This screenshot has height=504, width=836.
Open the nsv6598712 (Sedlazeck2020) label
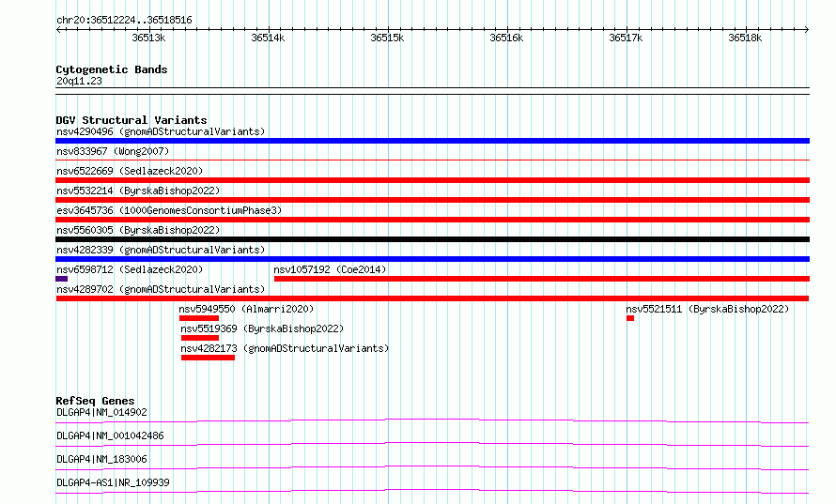[130, 269]
